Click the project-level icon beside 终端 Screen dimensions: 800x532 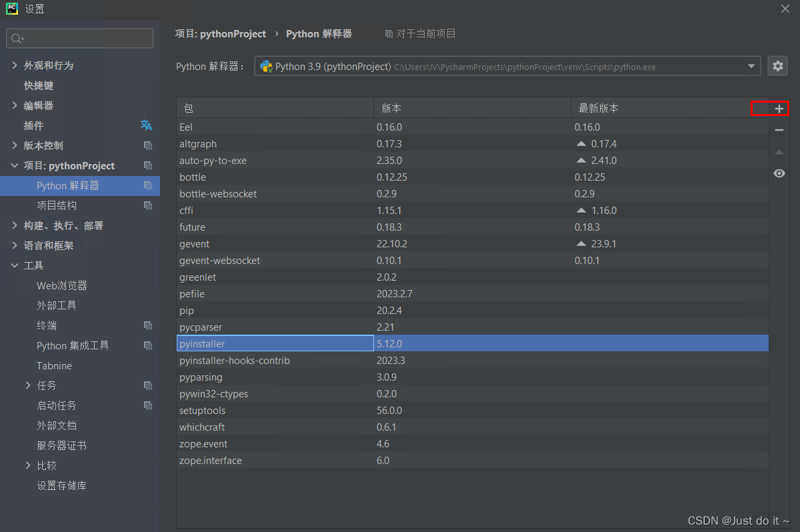click(148, 325)
